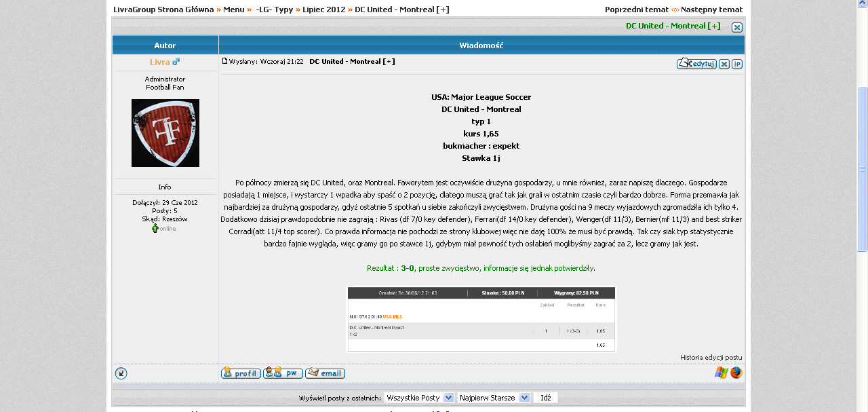
Task: Click the Rezultat : 3-0 green result text
Action: (481, 268)
